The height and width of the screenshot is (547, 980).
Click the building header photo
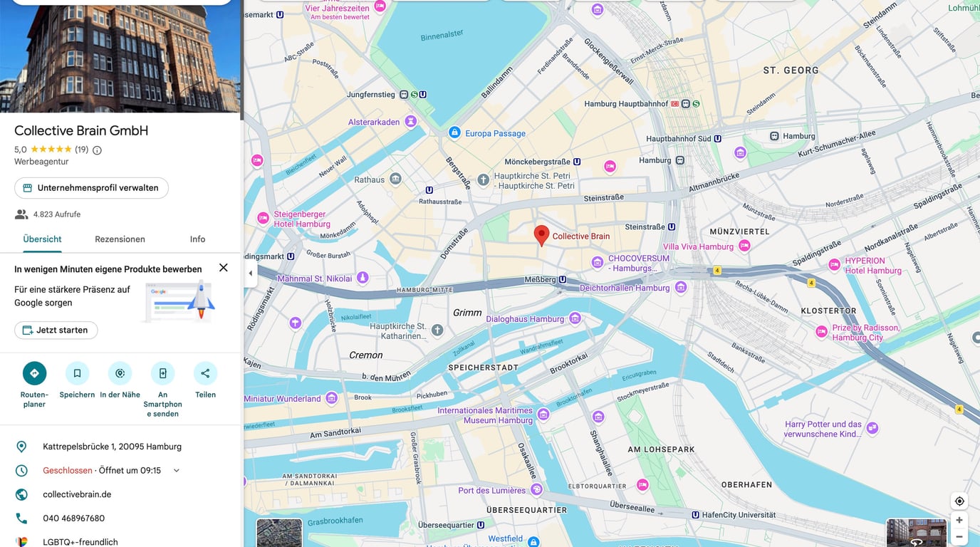[120, 56]
